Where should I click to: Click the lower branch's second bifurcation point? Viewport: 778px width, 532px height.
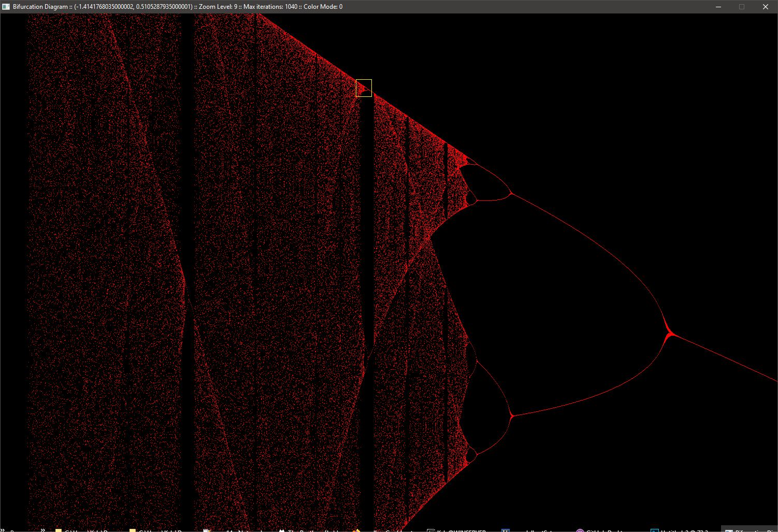(512, 415)
